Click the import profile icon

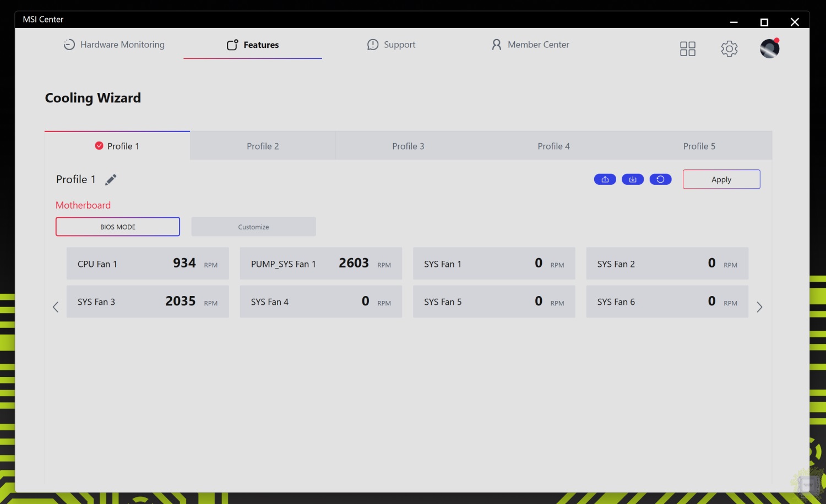tap(632, 179)
